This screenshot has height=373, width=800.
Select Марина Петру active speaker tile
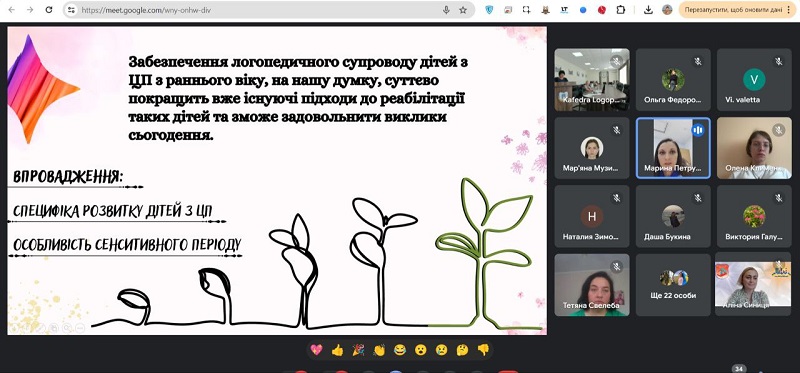click(x=673, y=148)
